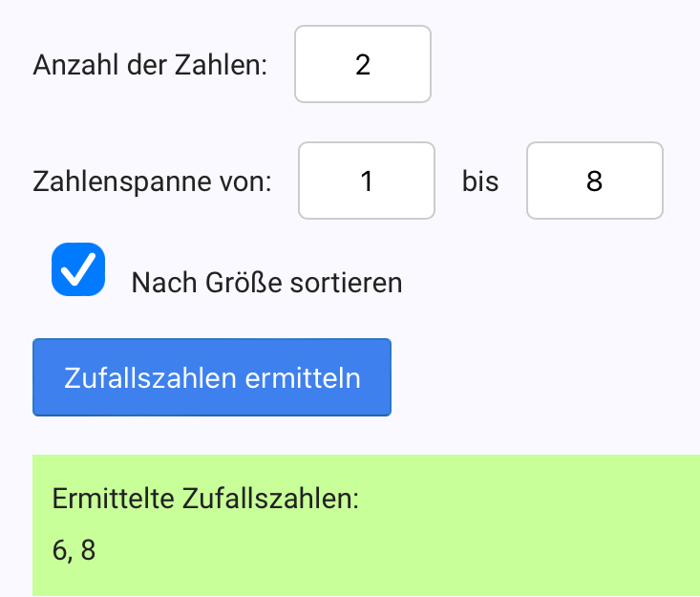Viewport: 700px width, 597px height.
Task: Uncheck the 'Nach Größe sortieren' checkbox
Action: (78, 269)
